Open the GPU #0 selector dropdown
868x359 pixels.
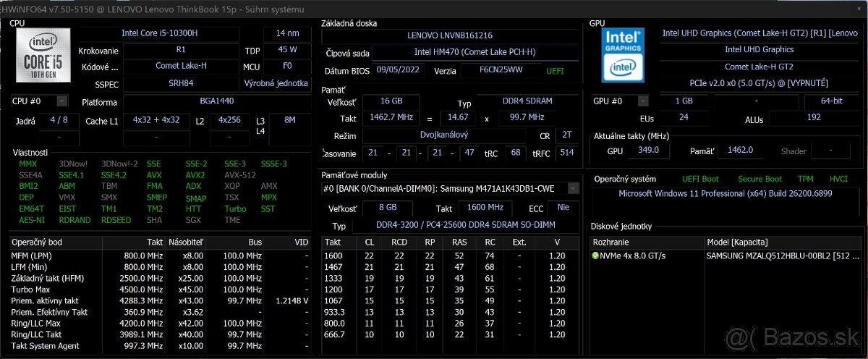[644, 101]
